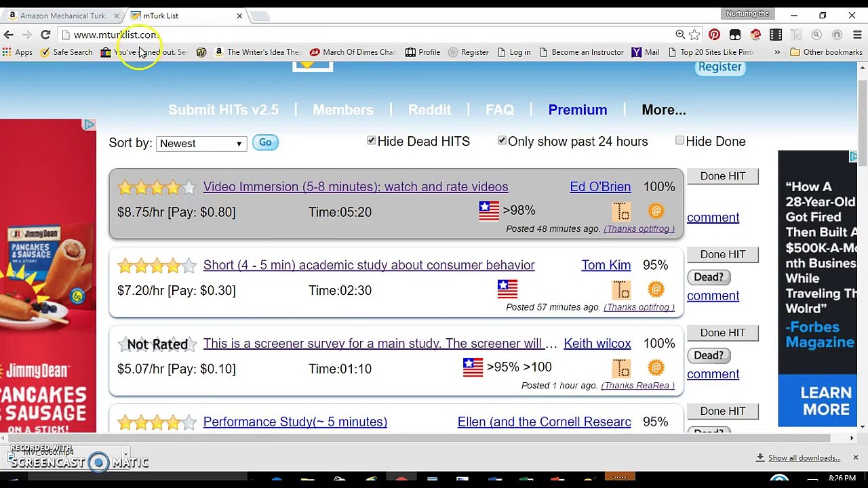Screen dimensions: 868x488
Task: Toggle the Hide Dead HITS checkbox
Action: coord(372,140)
